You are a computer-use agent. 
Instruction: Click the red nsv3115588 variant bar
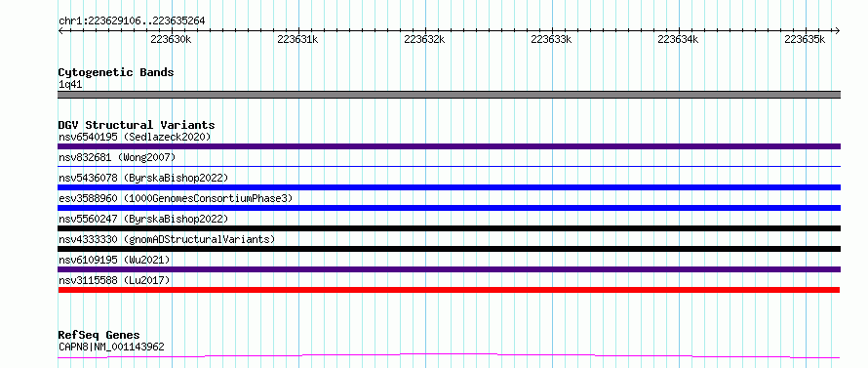pos(449,290)
